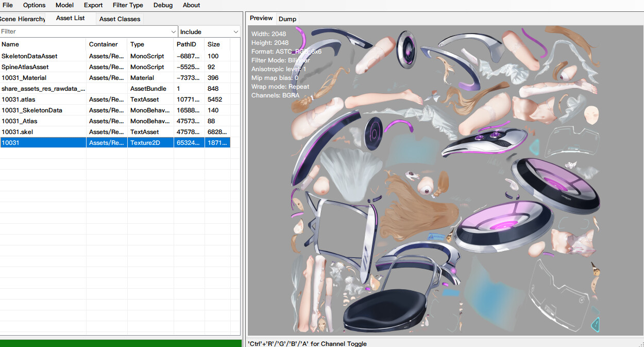
Task: Sort assets by the Type column header
Action: pyautogui.click(x=151, y=44)
